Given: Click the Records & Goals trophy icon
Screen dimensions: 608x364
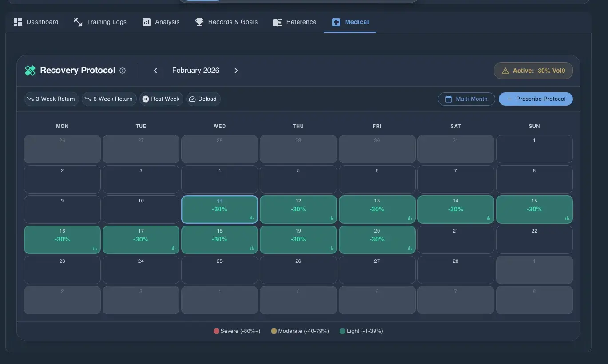Looking at the screenshot, I should point(199,22).
